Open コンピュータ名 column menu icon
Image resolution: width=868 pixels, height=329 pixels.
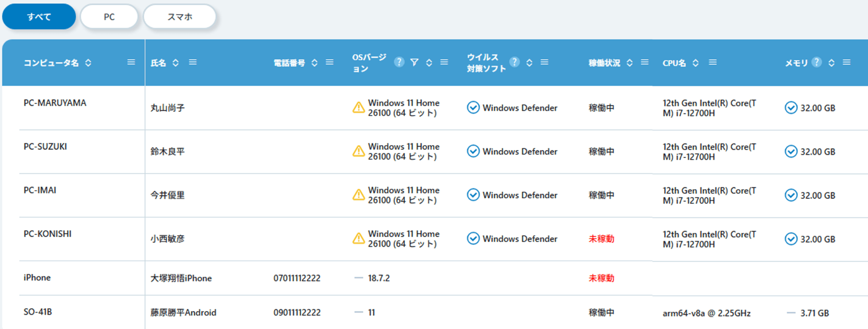pyautogui.click(x=131, y=62)
